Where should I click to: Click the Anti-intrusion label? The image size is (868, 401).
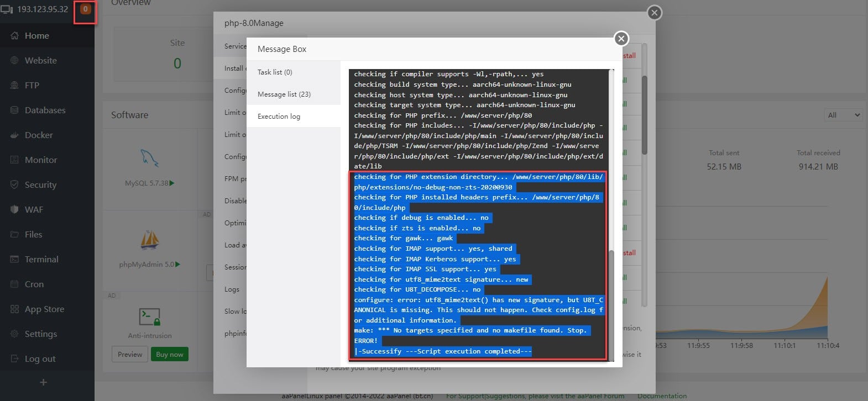point(150,336)
